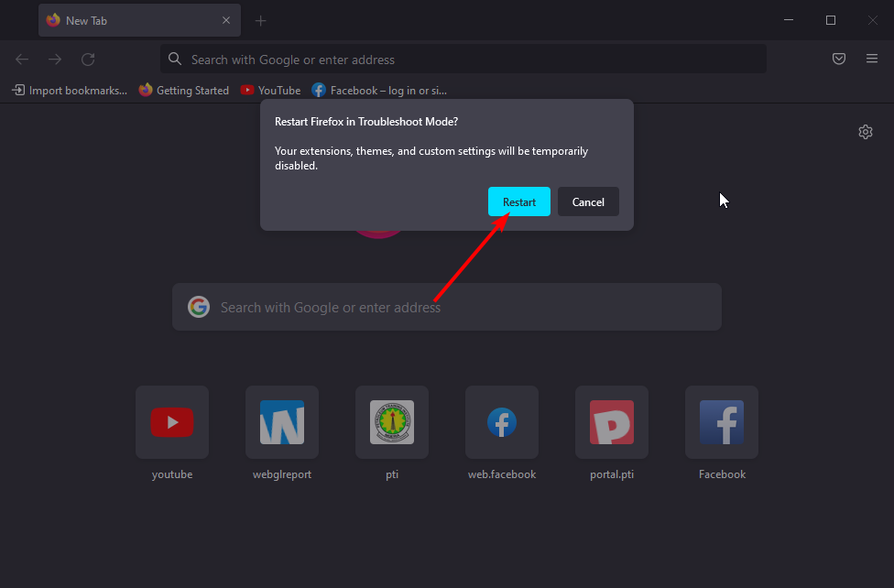Open the youtube shortcut tile

(172, 422)
